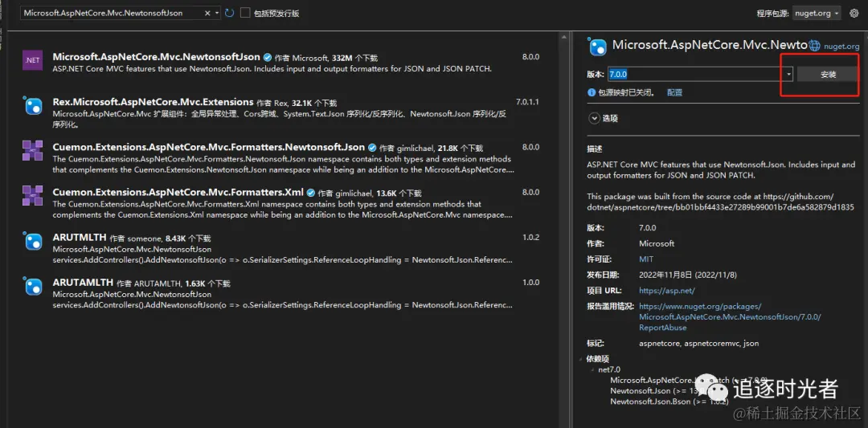Image resolution: width=868 pixels, height=428 pixels.
Task: Select the ARUTMLTH package title
Action: click(79, 237)
